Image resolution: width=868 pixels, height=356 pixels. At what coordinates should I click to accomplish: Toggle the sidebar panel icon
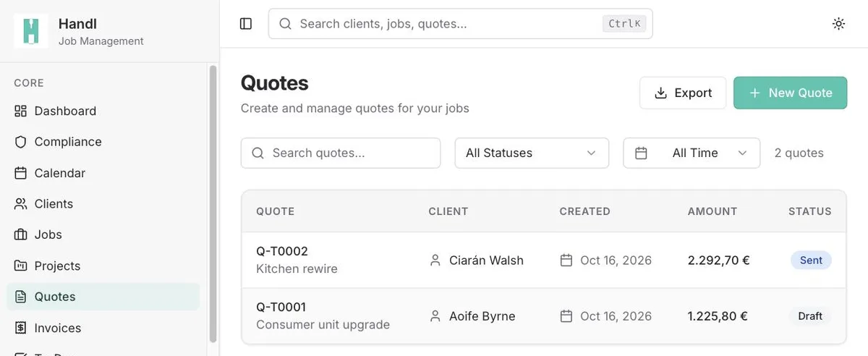point(246,24)
